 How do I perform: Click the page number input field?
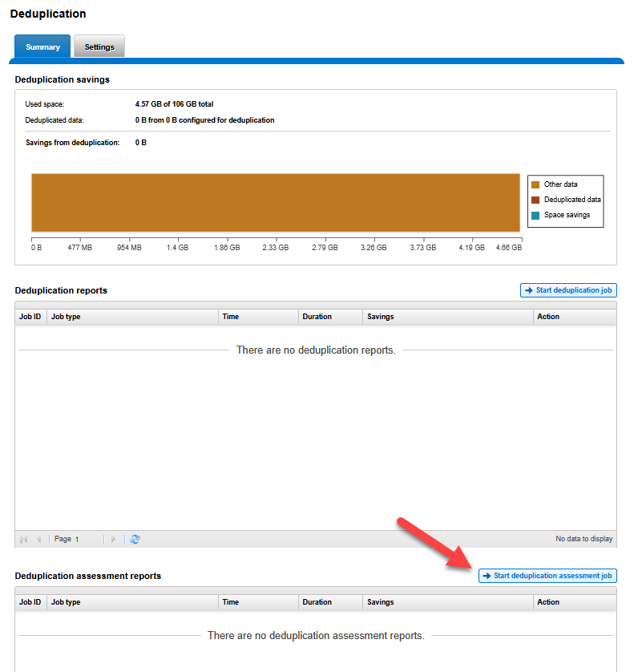pos(90,540)
